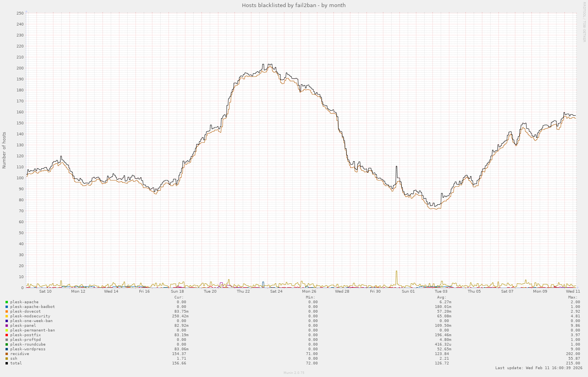Select the plesk-wordpress legend label
The width and height of the screenshot is (588, 377).
pyautogui.click(x=27, y=349)
